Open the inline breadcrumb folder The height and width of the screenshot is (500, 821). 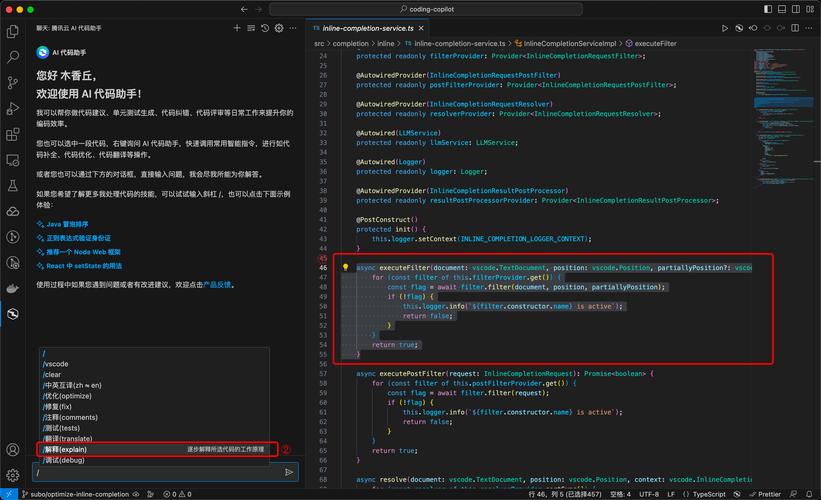pos(385,43)
